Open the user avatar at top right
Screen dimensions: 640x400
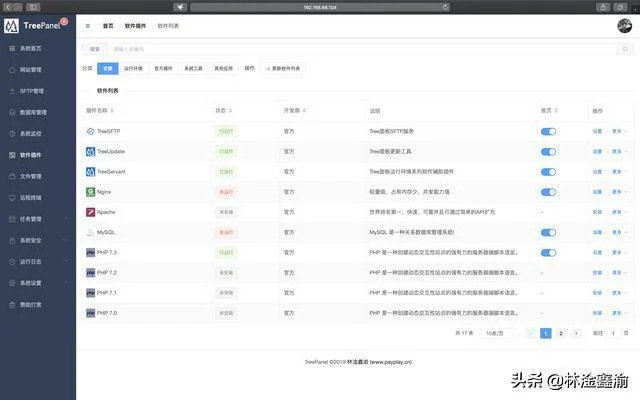624,26
